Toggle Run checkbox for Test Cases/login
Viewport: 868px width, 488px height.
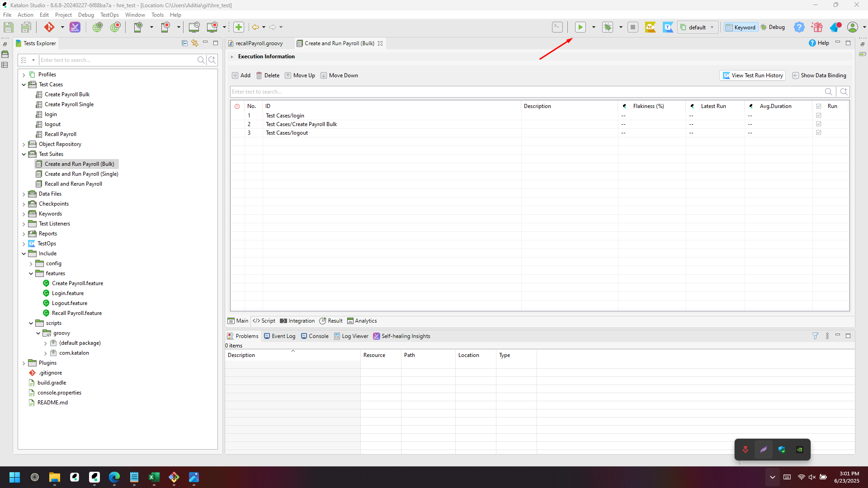[819, 115]
